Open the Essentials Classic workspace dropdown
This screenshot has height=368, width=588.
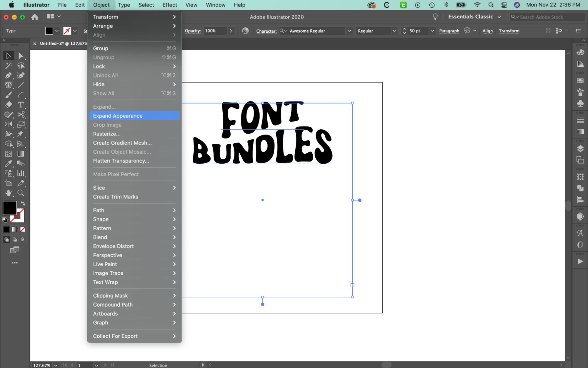474,17
